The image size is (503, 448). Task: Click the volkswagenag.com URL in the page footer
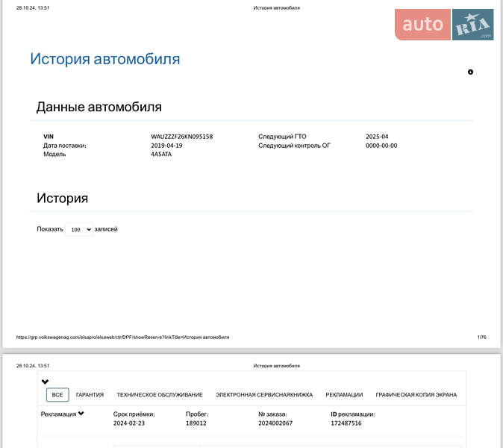click(122, 337)
